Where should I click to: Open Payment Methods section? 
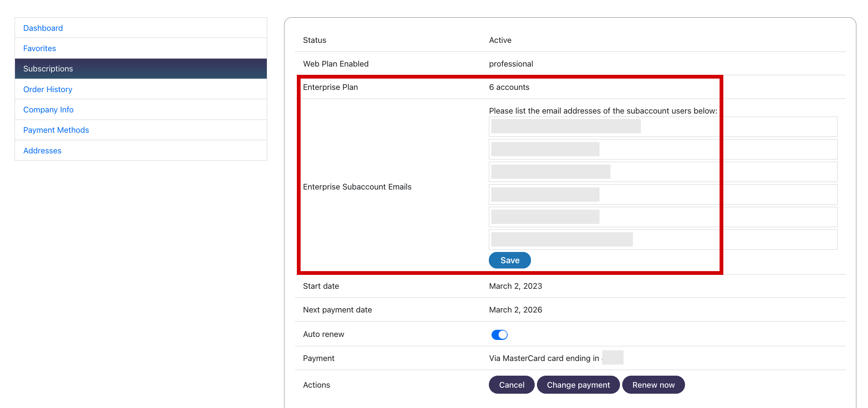(x=56, y=130)
